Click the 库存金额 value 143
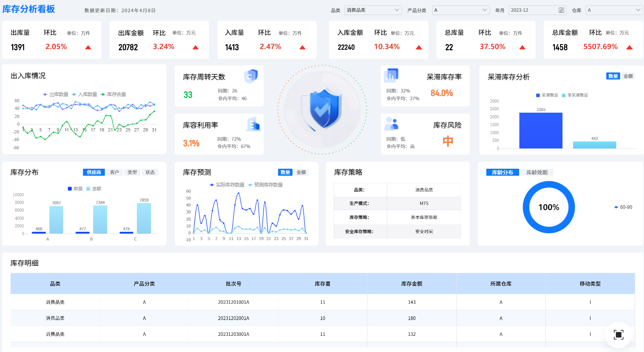Image resolution: width=644 pixels, height=352 pixels. coord(412,302)
